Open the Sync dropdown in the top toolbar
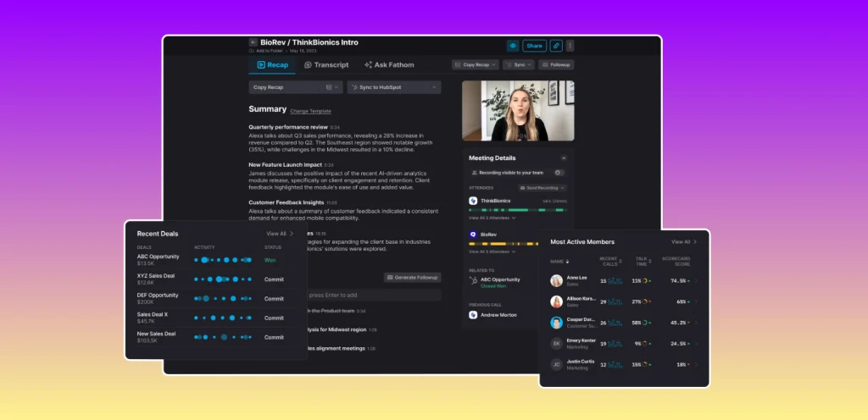868x420 pixels. [x=519, y=64]
